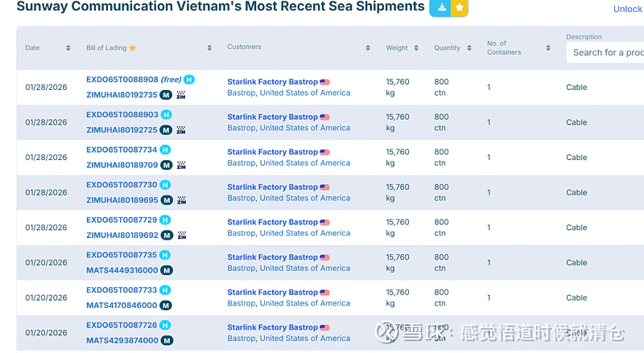Image resolution: width=644 pixels, height=353 pixels.
Task: Sort the table by Date column
Action: (x=68, y=48)
